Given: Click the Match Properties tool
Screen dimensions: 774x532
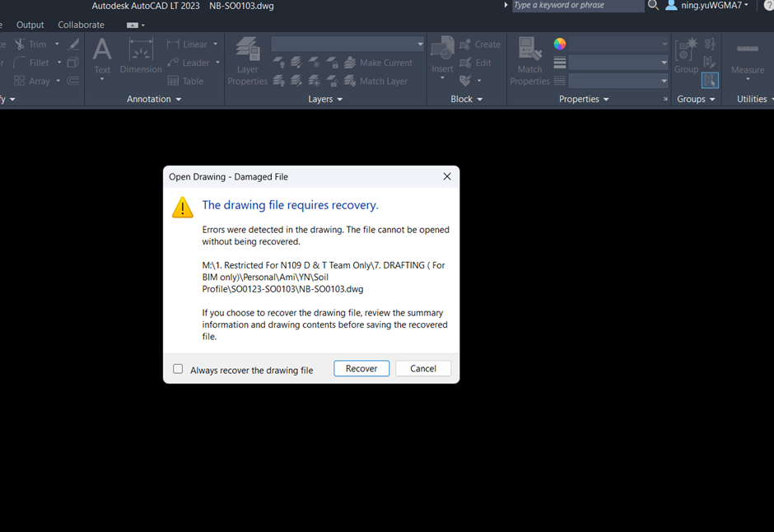Looking at the screenshot, I should (x=529, y=61).
